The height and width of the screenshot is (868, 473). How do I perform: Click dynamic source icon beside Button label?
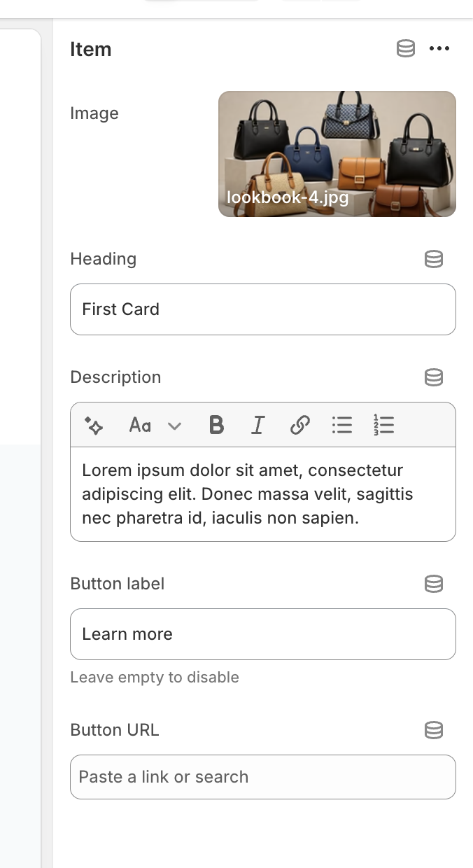434,584
